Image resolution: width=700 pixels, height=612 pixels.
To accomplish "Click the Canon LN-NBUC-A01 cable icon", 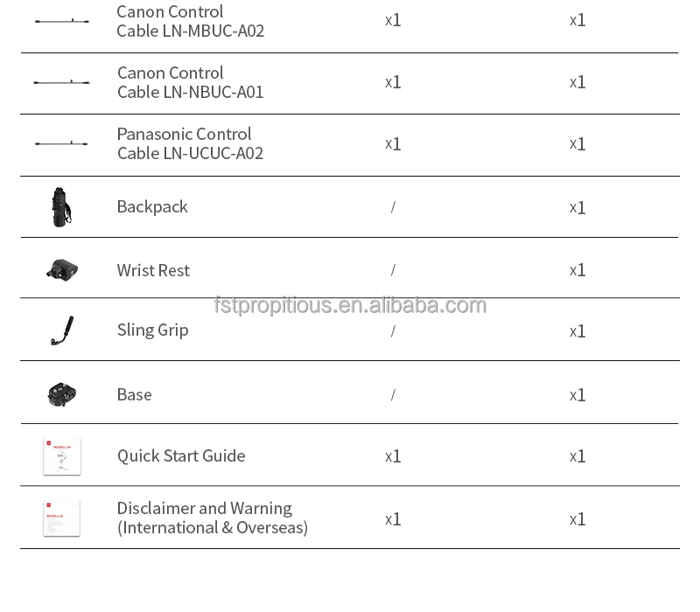I will 61,82.
